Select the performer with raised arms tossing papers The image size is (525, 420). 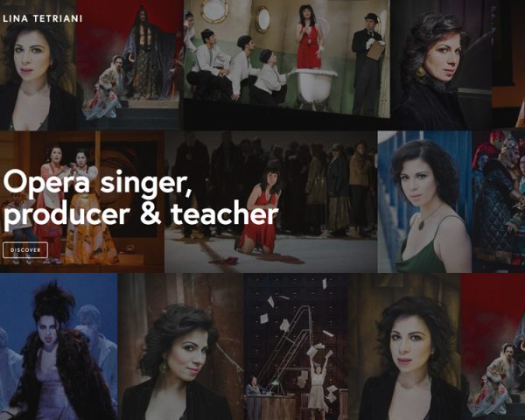pyautogui.click(x=318, y=380)
